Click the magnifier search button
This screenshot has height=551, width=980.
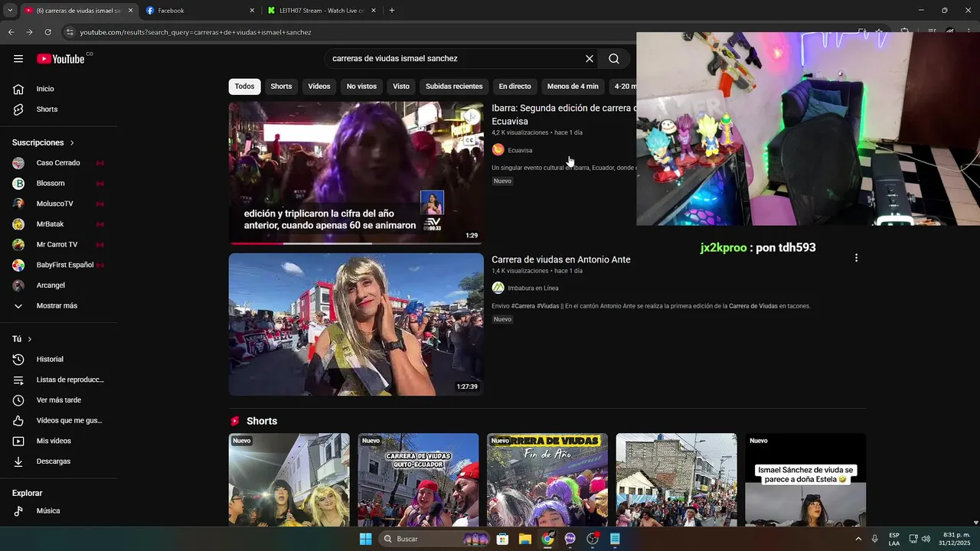(614, 59)
